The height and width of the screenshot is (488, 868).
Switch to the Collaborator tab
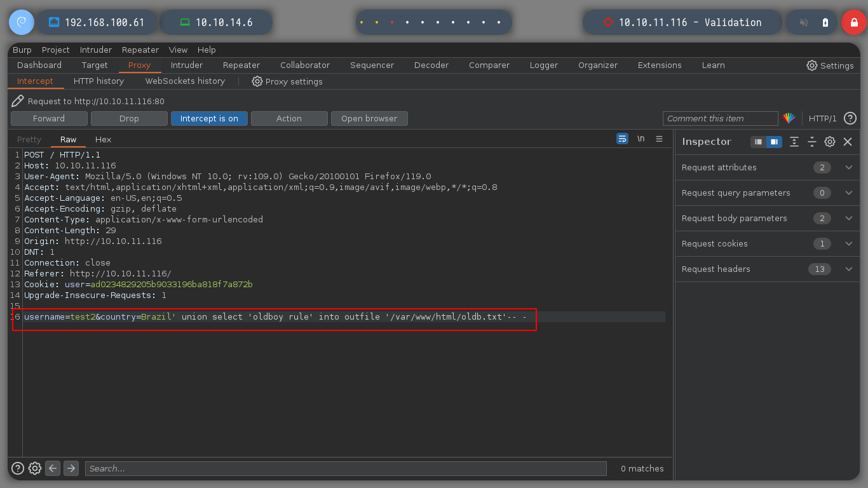(x=305, y=65)
